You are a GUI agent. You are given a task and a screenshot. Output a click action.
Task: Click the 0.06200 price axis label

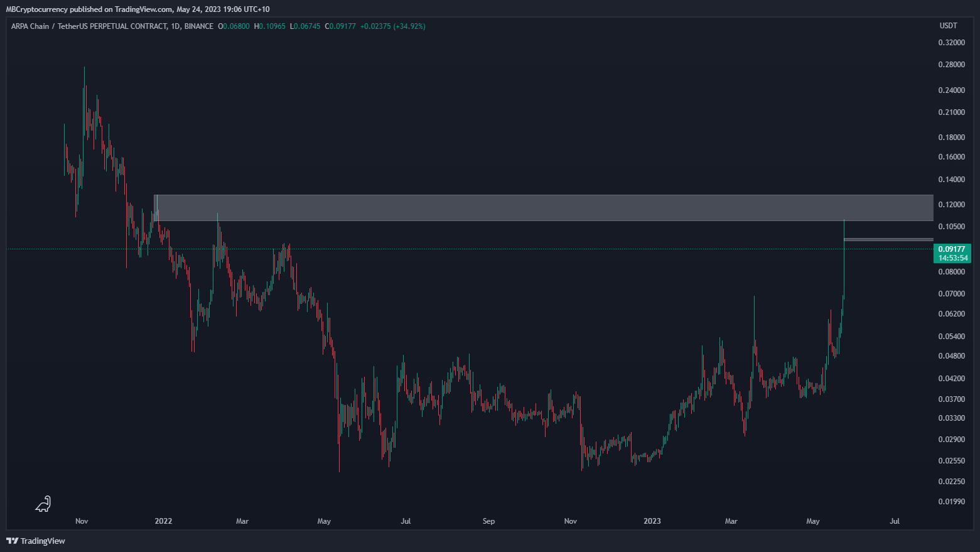click(x=952, y=314)
